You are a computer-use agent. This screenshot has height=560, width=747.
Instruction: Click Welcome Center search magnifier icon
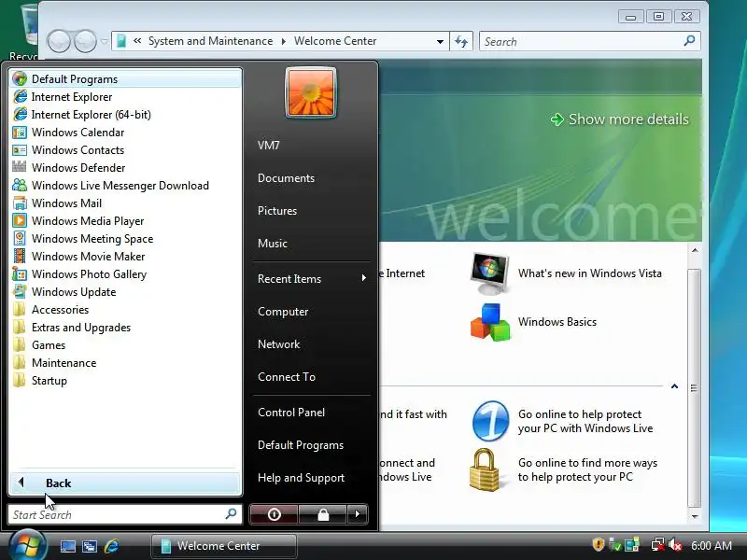click(x=689, y=41)
